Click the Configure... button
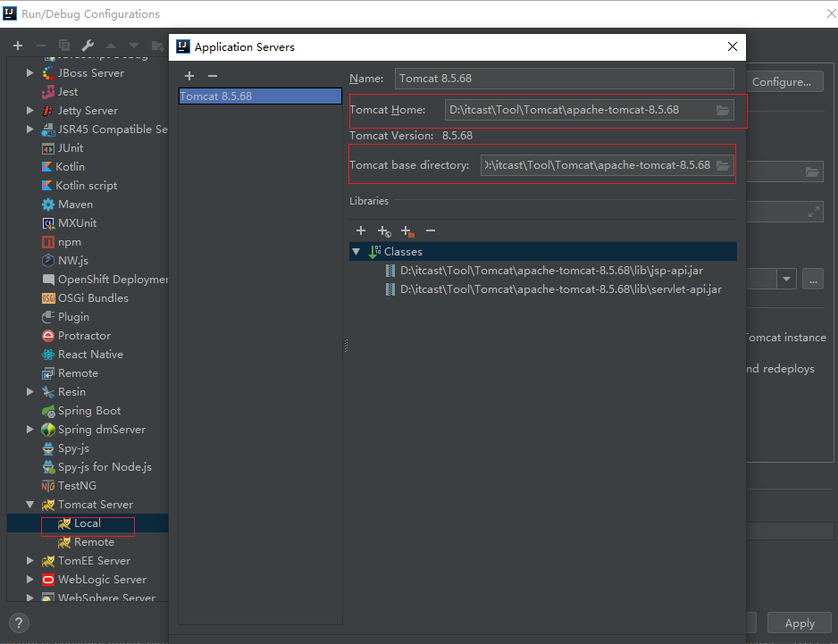 781,81
